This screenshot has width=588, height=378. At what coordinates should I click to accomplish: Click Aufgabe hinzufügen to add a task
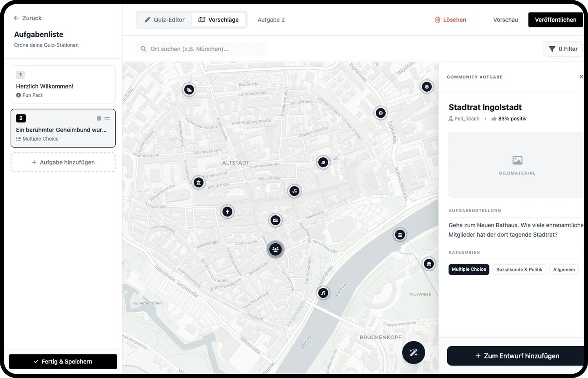click(x=63, y=162)
